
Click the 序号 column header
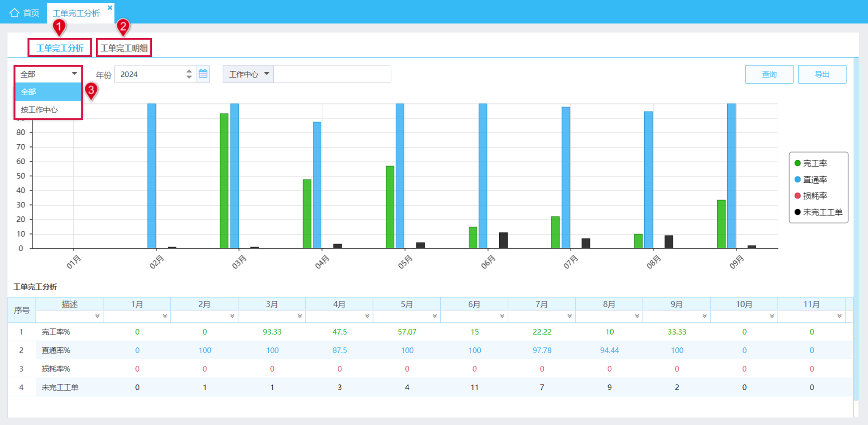(22, 310)
